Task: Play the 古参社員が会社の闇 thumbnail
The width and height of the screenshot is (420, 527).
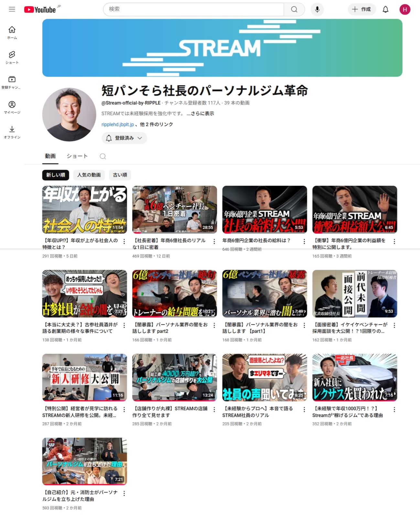Action: (x=85, y=294)
